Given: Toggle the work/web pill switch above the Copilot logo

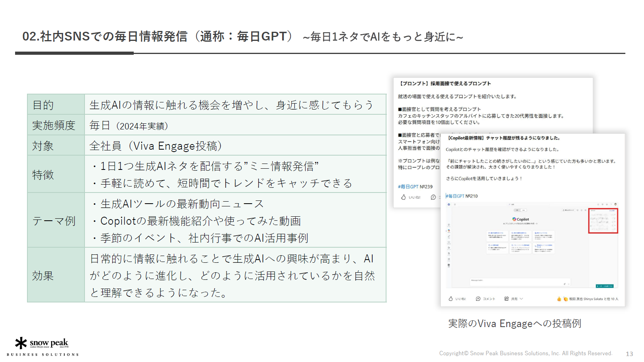Looking at the screenshot, I should (520, 210).
